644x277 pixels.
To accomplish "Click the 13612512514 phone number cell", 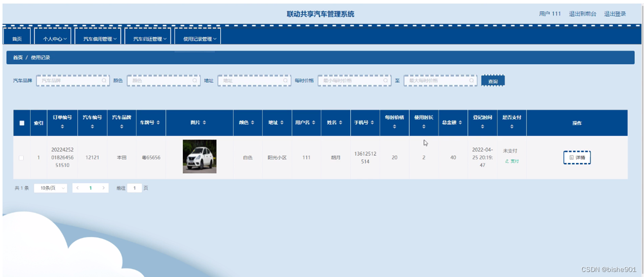I will [365, 158].
